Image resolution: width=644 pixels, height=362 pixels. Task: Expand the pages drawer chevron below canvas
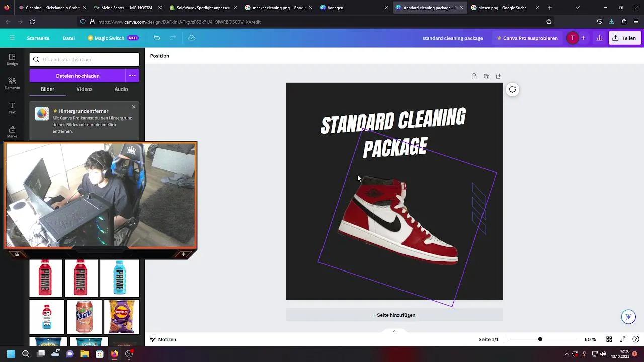[394, 331]
